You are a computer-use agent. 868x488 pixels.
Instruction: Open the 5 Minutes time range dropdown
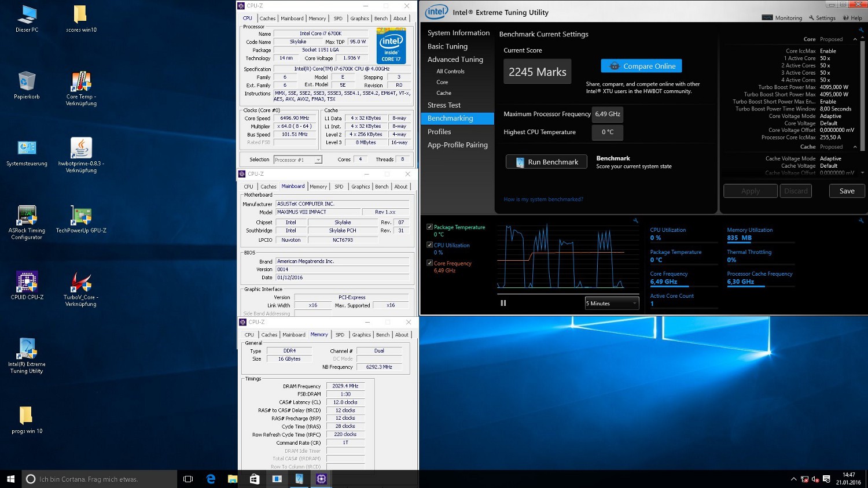click(x=612, y=303)
